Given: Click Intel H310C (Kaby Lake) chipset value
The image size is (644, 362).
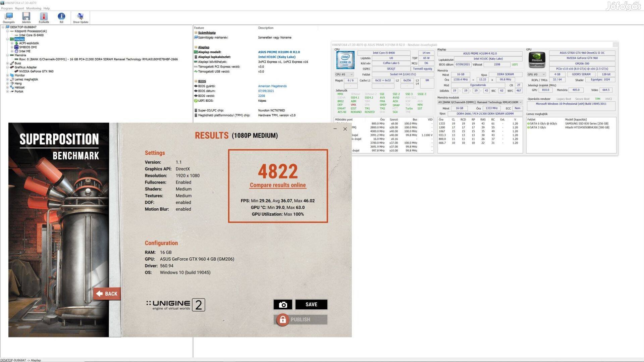Looking at the screenshot, I should pos(277,57).
